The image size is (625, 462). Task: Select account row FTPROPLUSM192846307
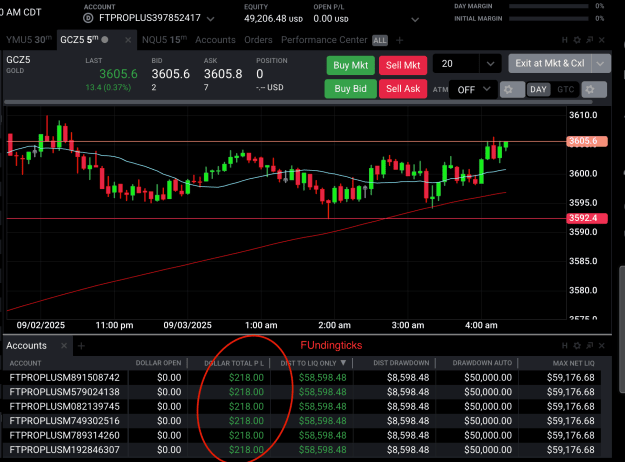pos(302,450)
